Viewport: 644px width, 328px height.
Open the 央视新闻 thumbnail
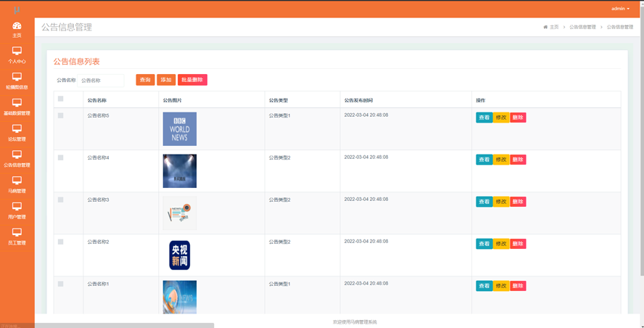[179, 255]
